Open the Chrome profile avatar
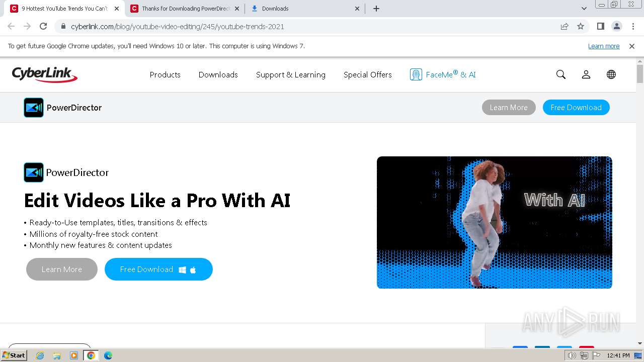This screenshot has width=644, height=362. (x=616, y=27)
